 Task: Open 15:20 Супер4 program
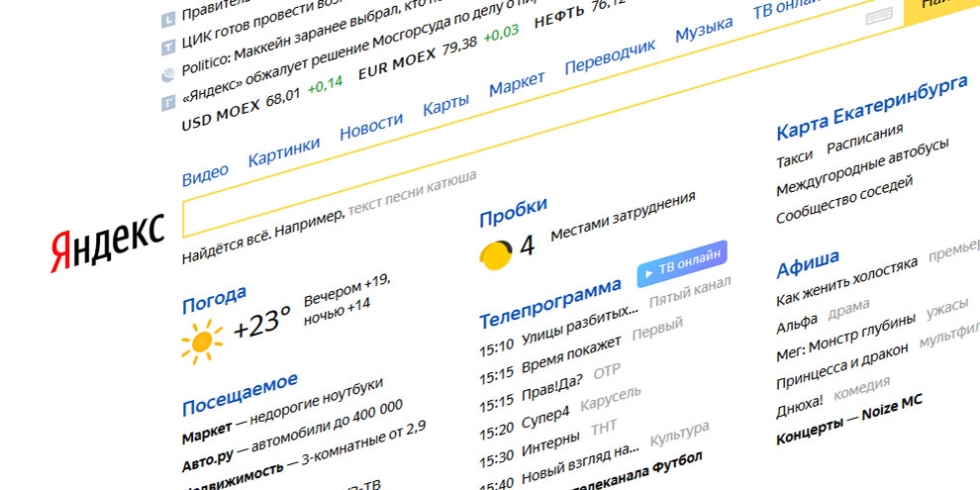525,421
